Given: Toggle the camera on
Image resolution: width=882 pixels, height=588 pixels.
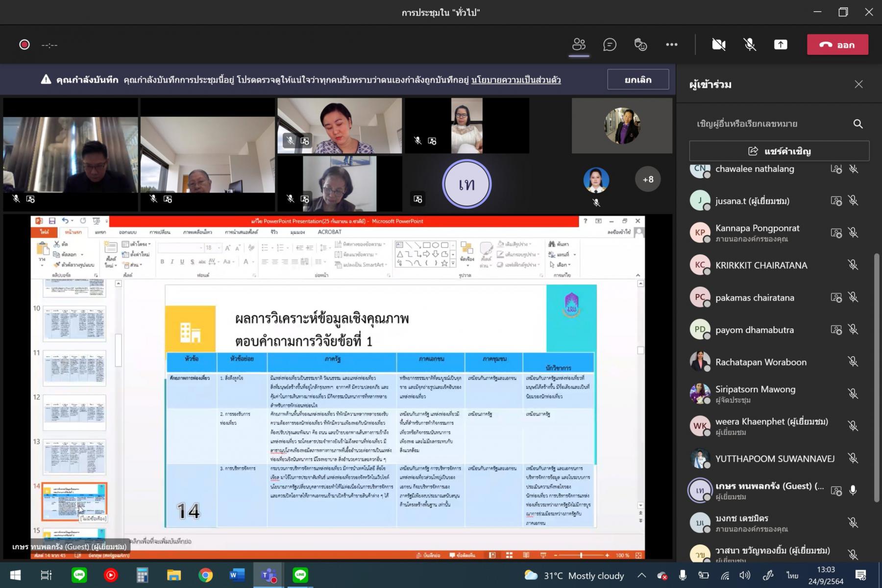Looking at the screenshot, I should [x=718, y=45].
